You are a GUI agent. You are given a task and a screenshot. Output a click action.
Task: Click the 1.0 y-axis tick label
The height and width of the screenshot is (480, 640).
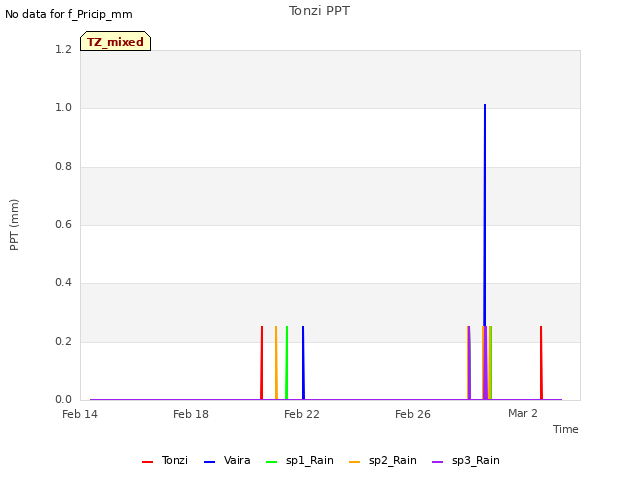pyautogui.click(x=63, y=107)
